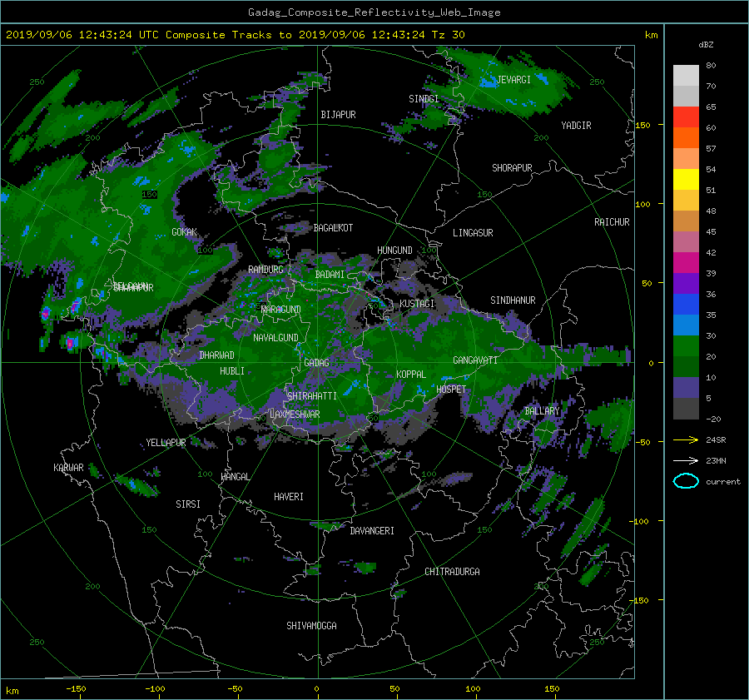Viewport: 749px width, 700px height.
Task: Click the HUNGUND city label
Action: (x=394, y=251)
